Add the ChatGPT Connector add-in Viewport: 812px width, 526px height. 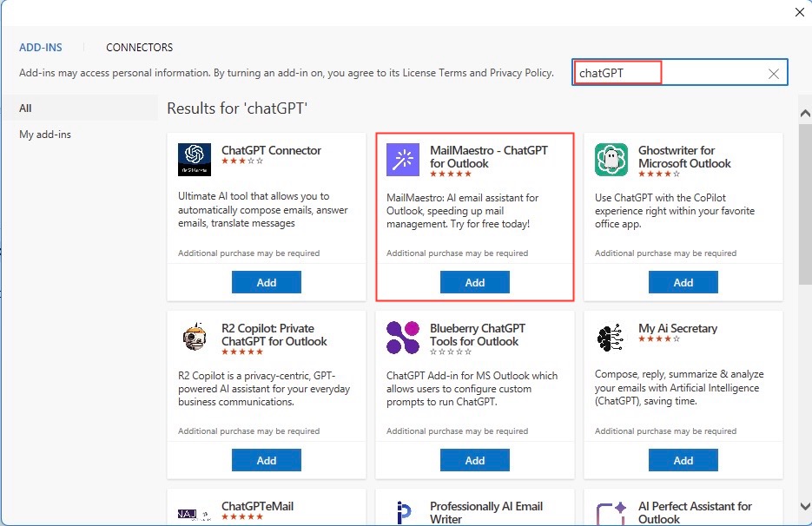tap(266, 282)
